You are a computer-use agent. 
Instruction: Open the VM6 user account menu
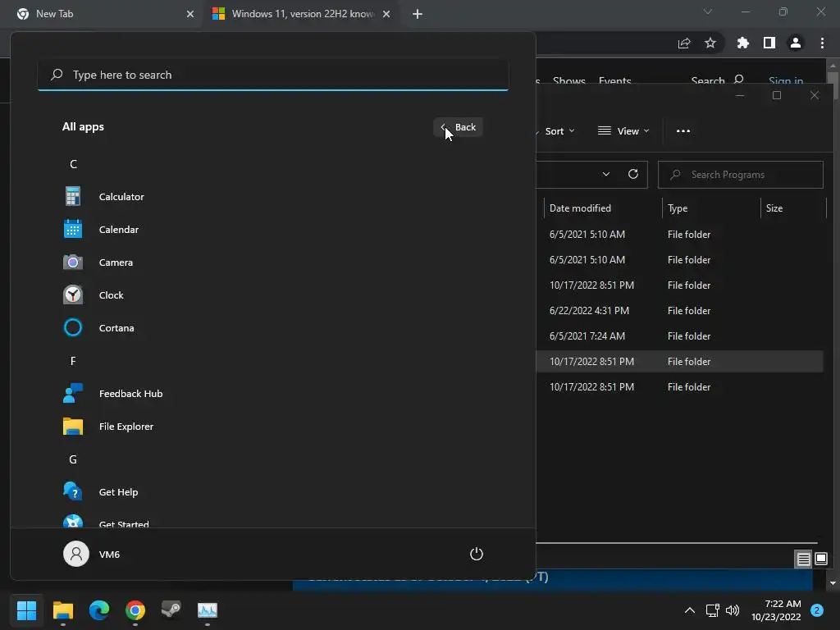click(92, 554)
